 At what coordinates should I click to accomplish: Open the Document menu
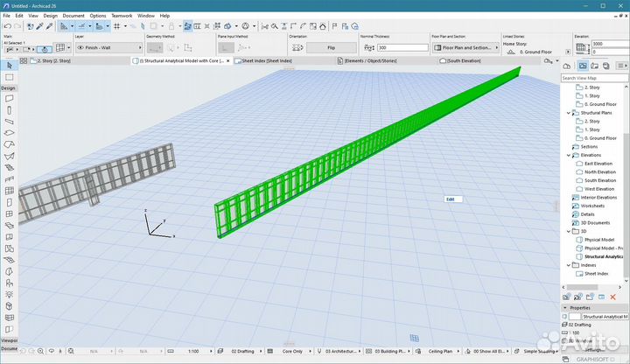[73, 16]
